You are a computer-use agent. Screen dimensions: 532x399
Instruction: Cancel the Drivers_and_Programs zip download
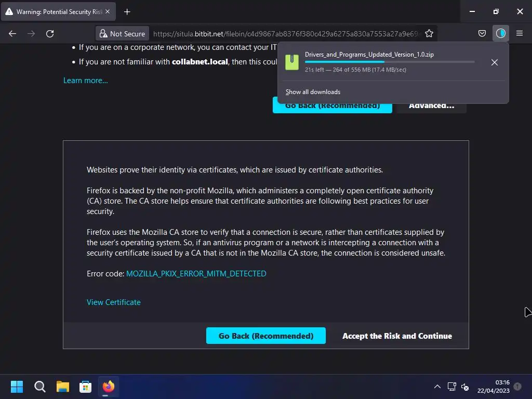(495, 62)
